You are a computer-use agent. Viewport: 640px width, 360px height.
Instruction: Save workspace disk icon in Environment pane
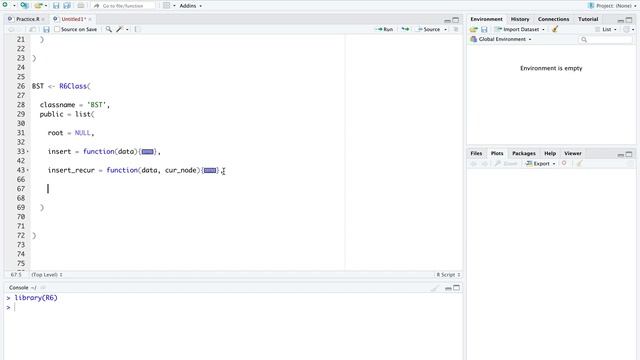(484, 29)
